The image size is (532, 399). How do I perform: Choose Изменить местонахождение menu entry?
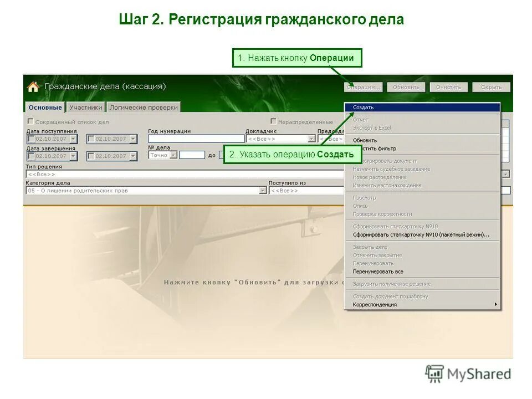422,185
